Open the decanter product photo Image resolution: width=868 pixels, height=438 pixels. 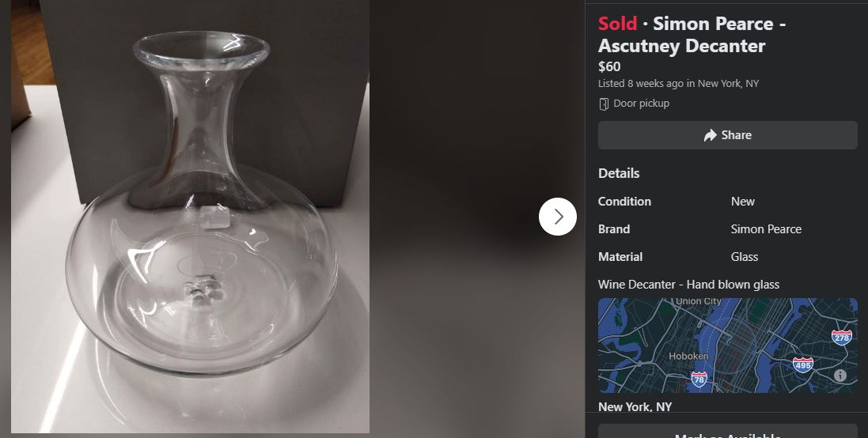pyautogui.click(x=190, y=217)
